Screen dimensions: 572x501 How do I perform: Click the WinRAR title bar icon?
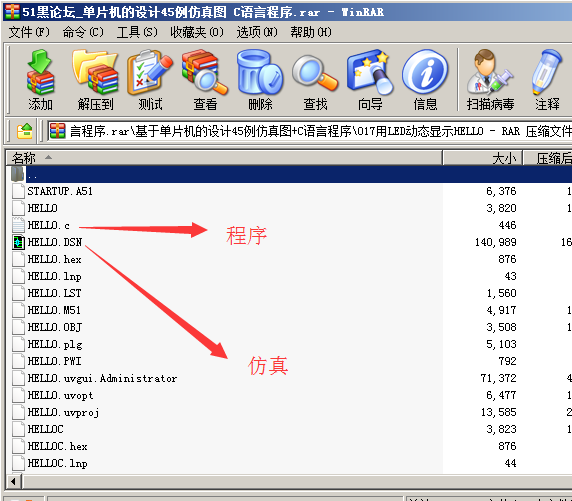point(12,12)
